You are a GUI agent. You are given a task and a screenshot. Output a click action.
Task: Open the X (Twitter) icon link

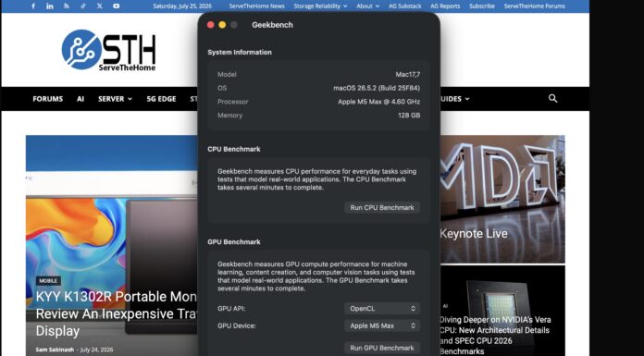click(100, 6)
